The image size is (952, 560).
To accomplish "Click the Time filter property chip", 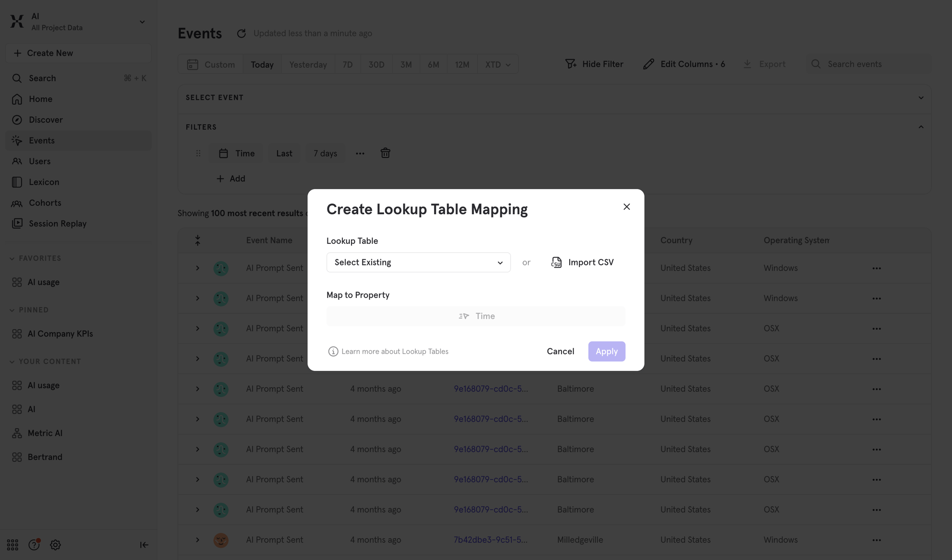I will point(236,153).
